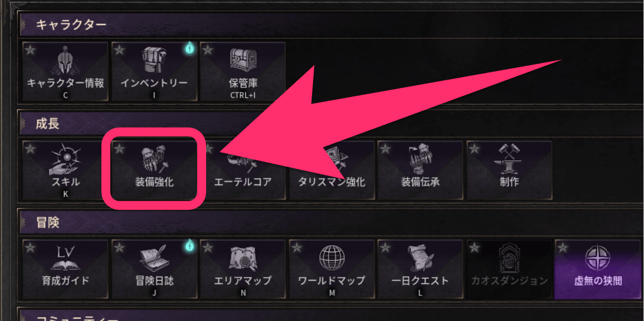Open the 制作 crafting anvil tile
Viewport: 644px width, 321px height.
[x=509, y=171]
